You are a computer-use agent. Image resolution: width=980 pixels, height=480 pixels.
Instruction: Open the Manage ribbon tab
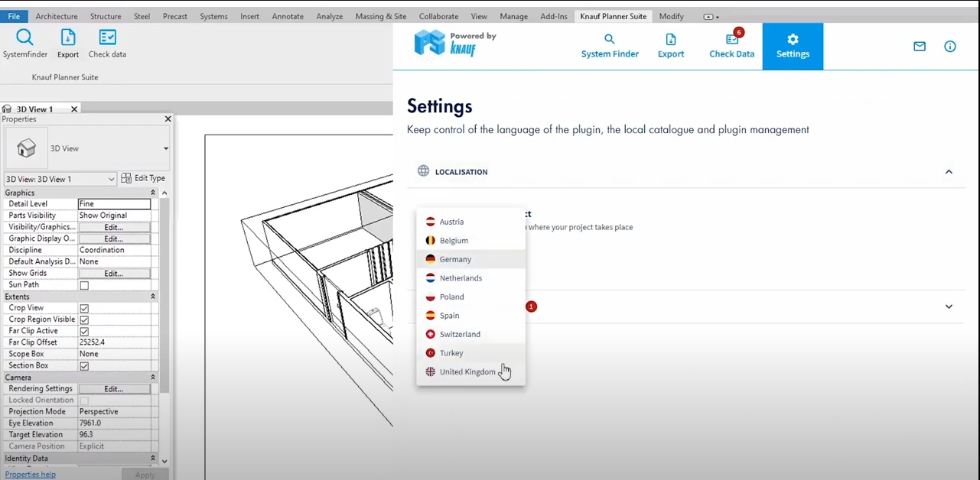pos(514,16)
